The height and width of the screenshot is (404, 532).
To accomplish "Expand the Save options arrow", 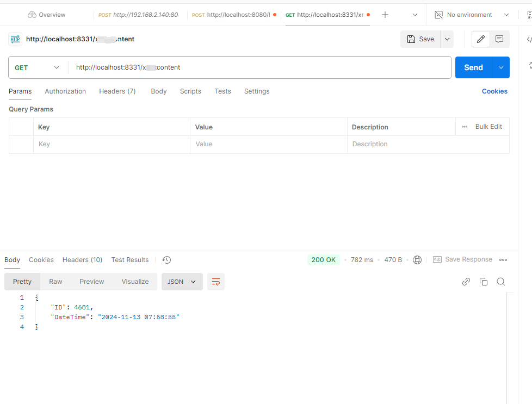I will (x=447, y=39).
